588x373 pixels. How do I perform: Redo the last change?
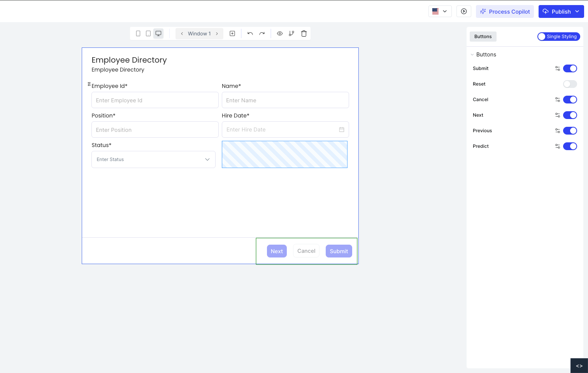click(x=262, y=33)
